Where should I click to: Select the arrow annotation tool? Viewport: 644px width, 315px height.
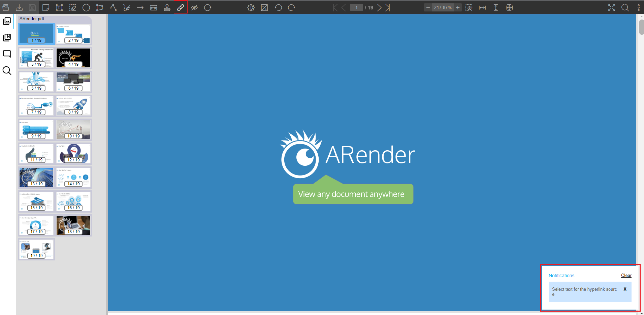click(x=140, y=7)
